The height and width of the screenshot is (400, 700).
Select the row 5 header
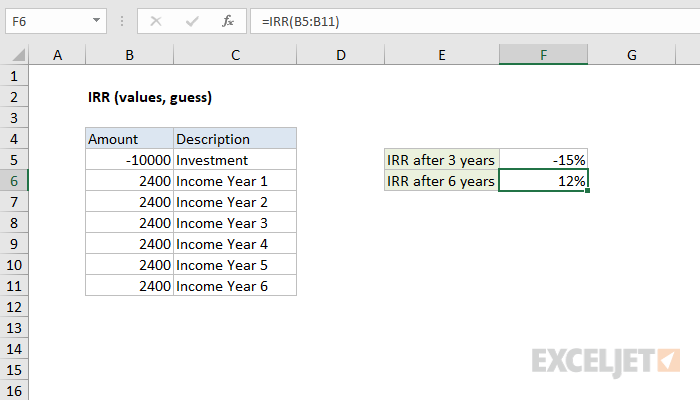click(14, 160)
